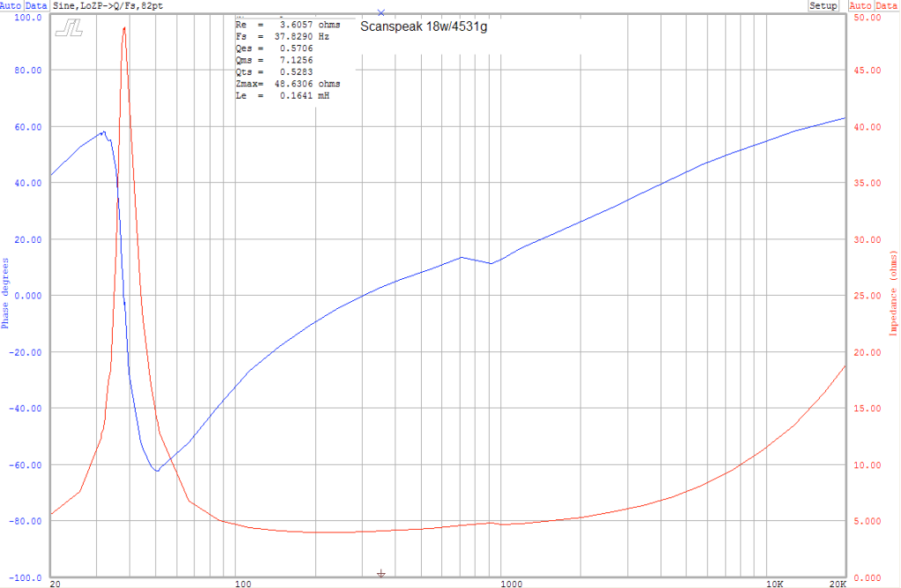This screenshot has height=588, width=901.
Task: Select the 'Fs = 37.8290 Hz' parameter line
Action: coord(283,36)
